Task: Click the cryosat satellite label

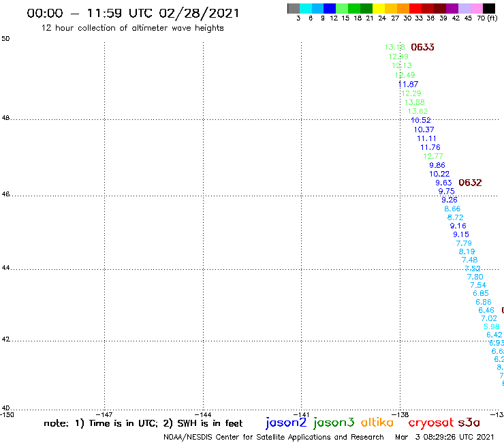Action: [431, 423]
